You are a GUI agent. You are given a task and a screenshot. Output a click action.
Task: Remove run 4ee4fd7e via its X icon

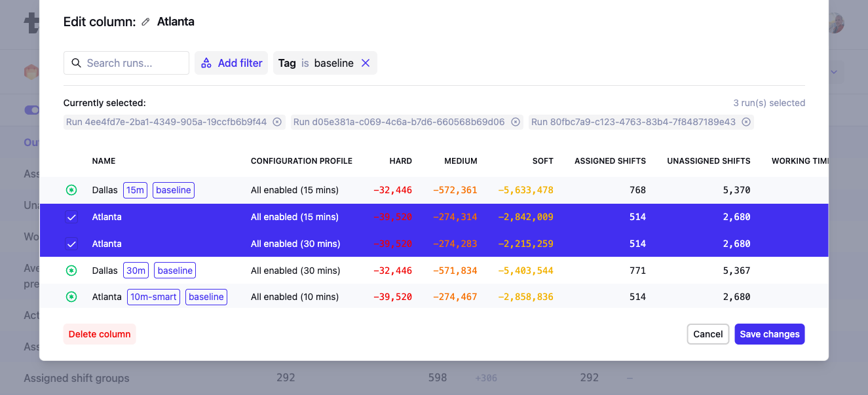pos(277,122)
